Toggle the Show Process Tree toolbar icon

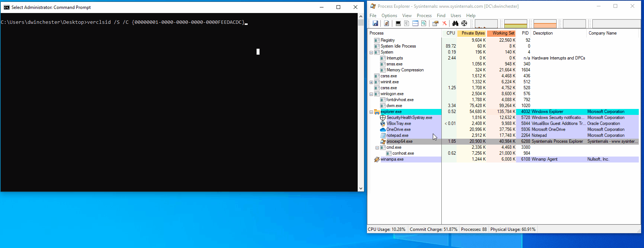[x=407, y=23]
